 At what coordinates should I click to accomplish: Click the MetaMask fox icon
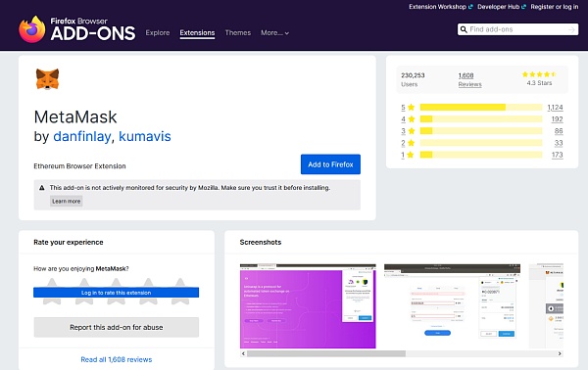tap(47, 79)
